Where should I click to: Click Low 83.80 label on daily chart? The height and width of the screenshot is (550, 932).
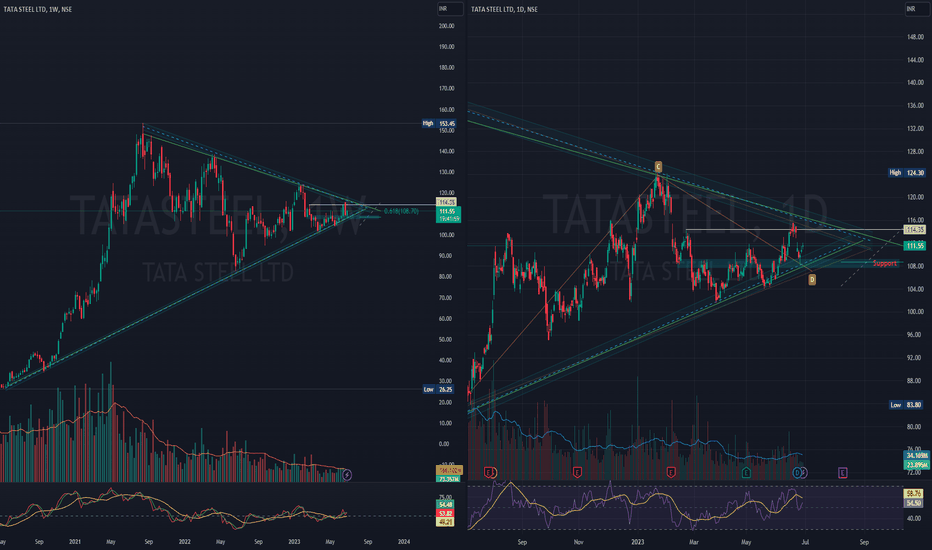[906, 405]
